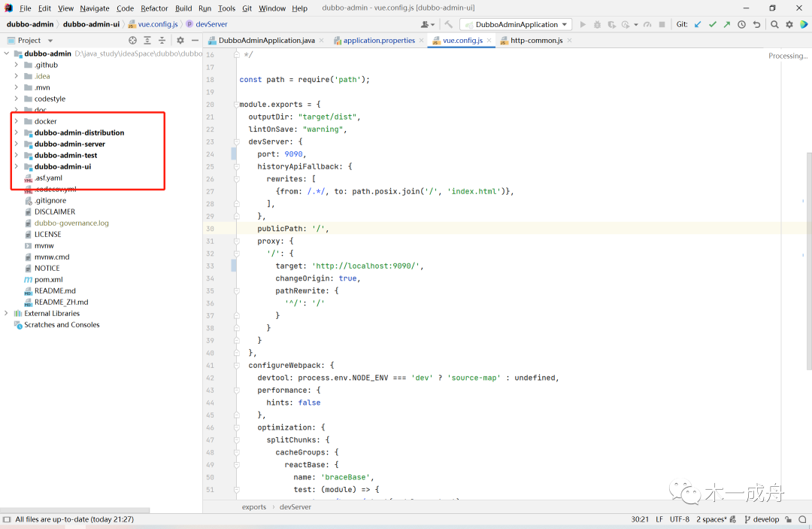Click exports in bottom breadcrumb bar
This screenshot has width=812, height=529.
[254, 506]
